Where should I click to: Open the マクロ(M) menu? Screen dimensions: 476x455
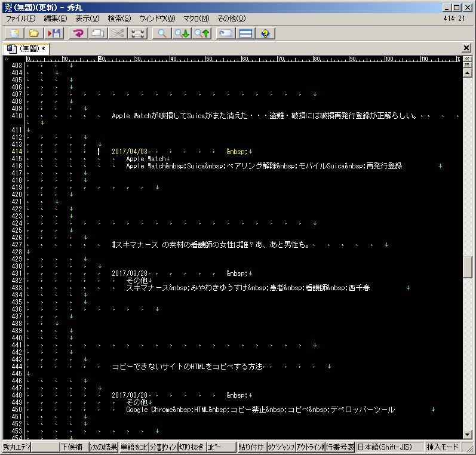196,19
